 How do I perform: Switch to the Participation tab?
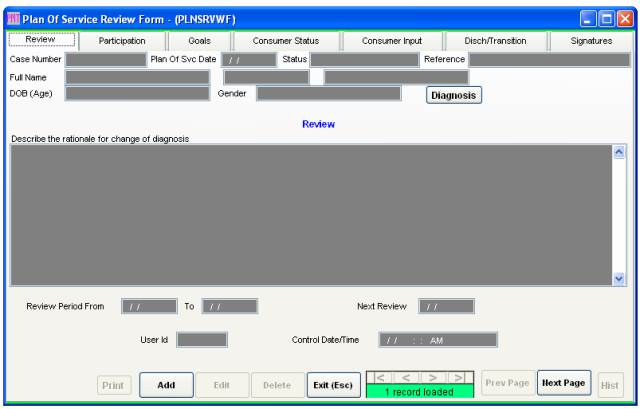(122, 41)
